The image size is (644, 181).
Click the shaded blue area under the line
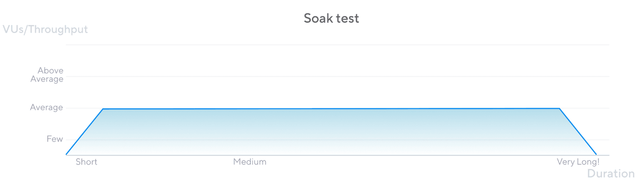pos(331,132)
